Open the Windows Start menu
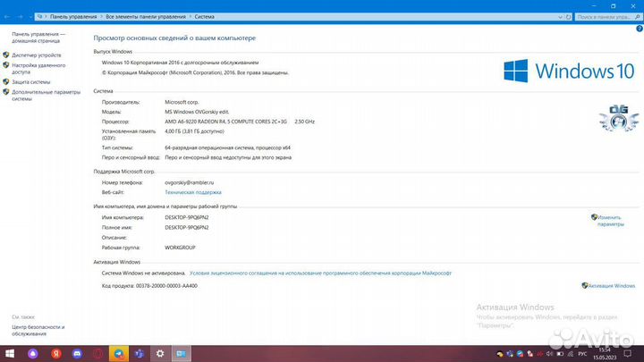644x362 pixels. point(10,353)
